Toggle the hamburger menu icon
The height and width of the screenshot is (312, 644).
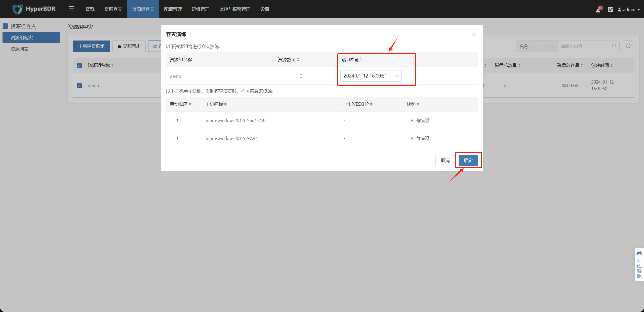click(x=72, y=9)
